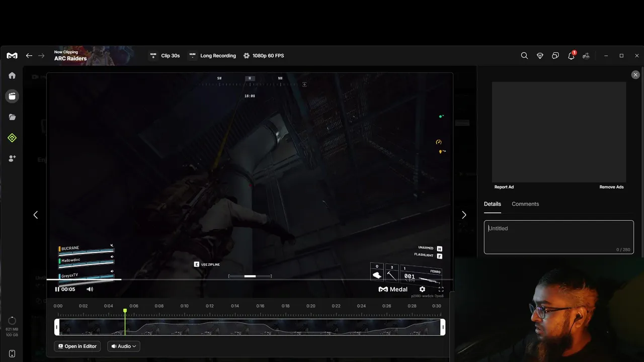
Task: Click the Medal watermark in player
Action: click(x=393, y=289)
